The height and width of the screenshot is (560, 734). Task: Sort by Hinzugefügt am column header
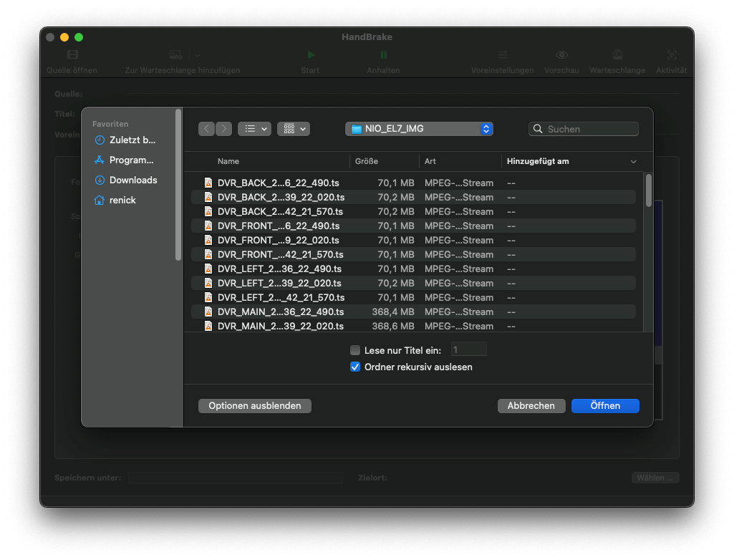(538, 161)
